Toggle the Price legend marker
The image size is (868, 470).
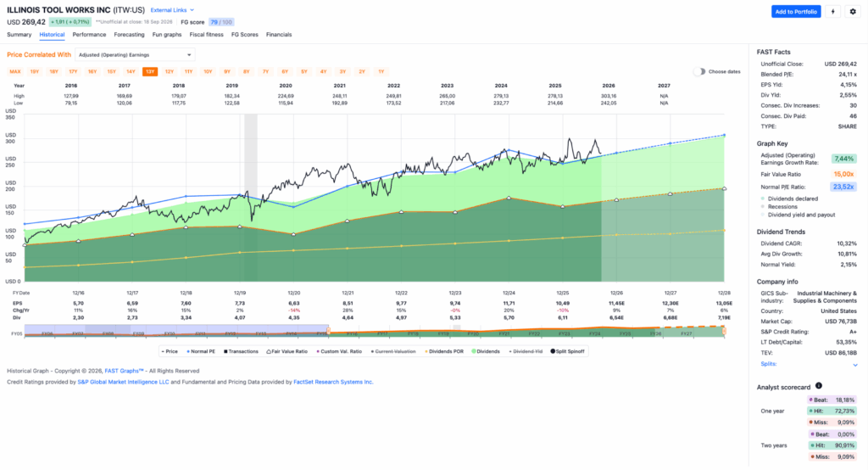tap(170, 351)
